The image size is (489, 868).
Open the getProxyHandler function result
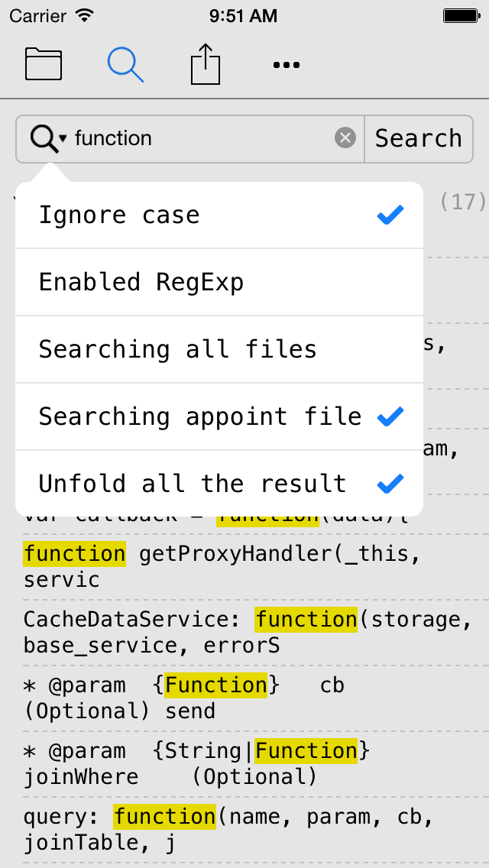point(244,567)
